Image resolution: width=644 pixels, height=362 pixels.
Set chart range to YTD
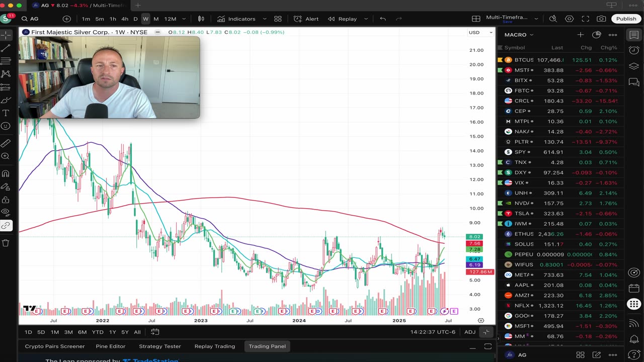click(98, 332)
